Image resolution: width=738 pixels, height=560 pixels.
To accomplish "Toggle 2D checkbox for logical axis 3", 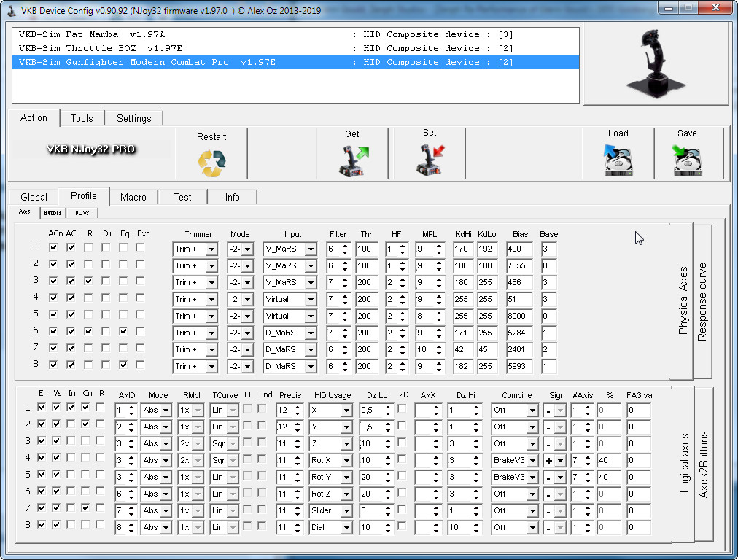I will point(402,443).
